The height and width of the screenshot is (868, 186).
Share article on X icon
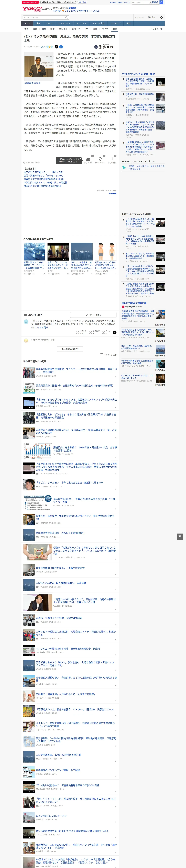click(56, 47)
